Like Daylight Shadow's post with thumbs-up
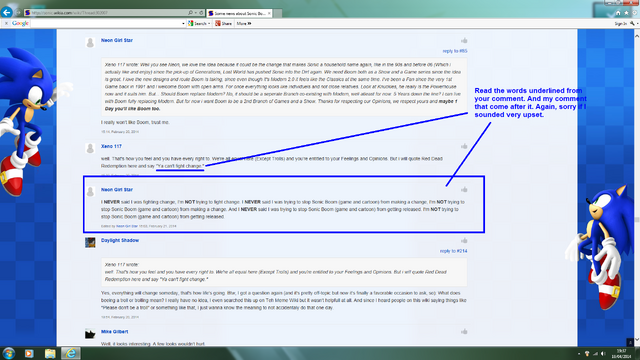 (x=464, y=240)
